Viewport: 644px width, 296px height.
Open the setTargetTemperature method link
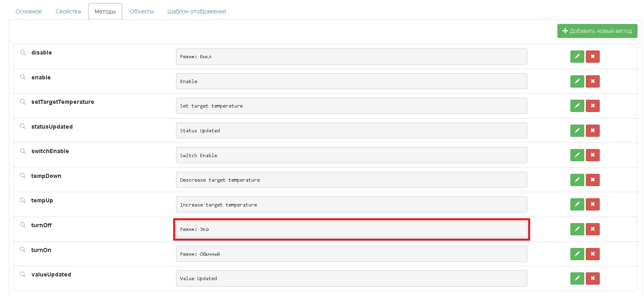click(63, 102)
